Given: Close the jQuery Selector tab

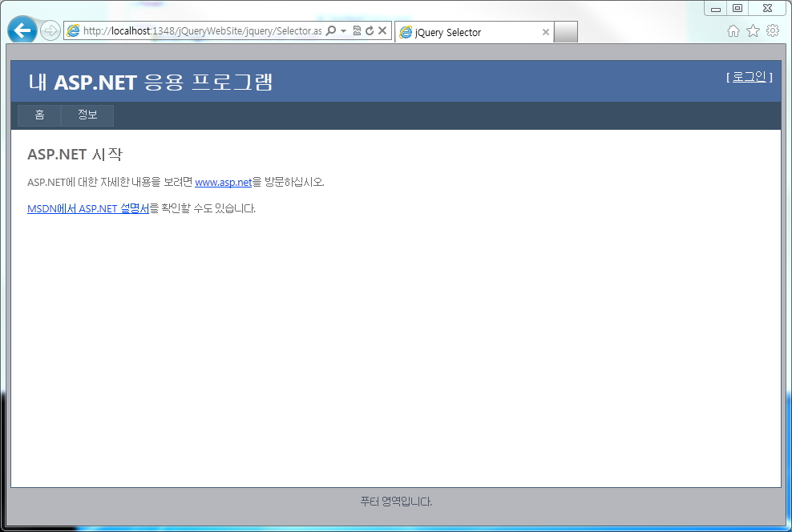Looking at the screenshot, I should 546,32.
